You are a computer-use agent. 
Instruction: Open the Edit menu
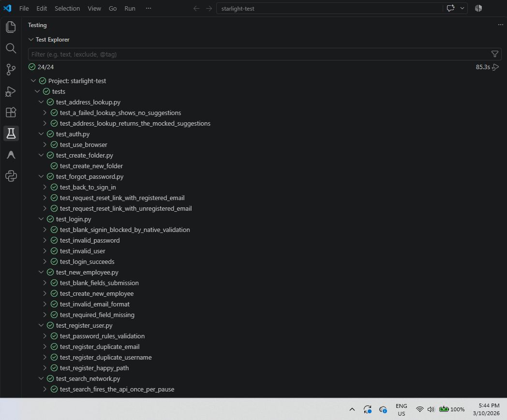tap(42, 8)
